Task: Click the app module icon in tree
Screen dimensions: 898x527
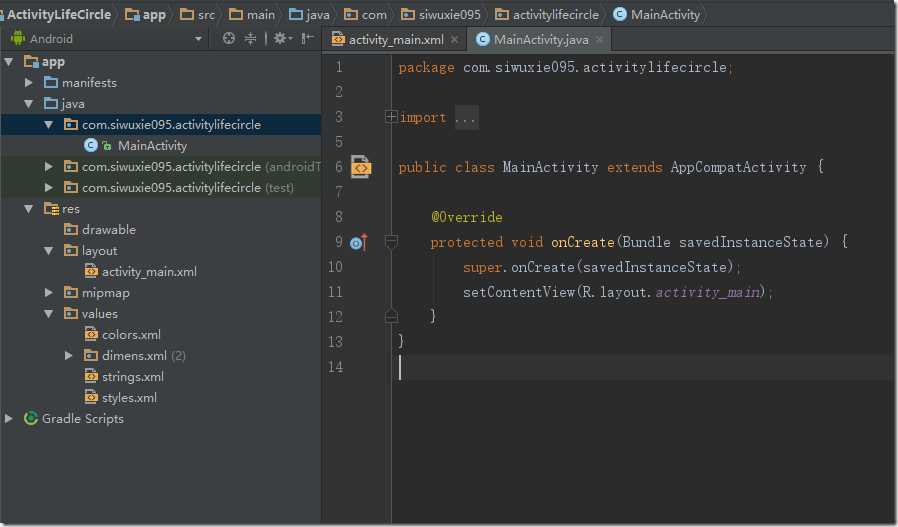Action: click(x=31, y=61)
